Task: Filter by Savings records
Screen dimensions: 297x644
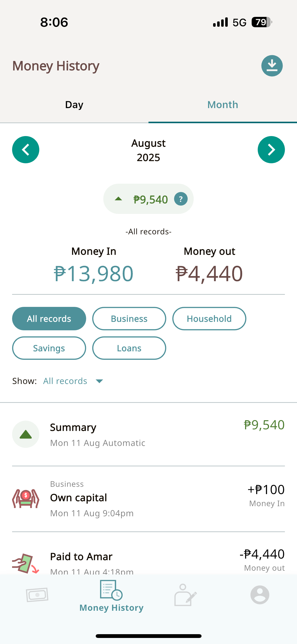Action: point(49,348)
